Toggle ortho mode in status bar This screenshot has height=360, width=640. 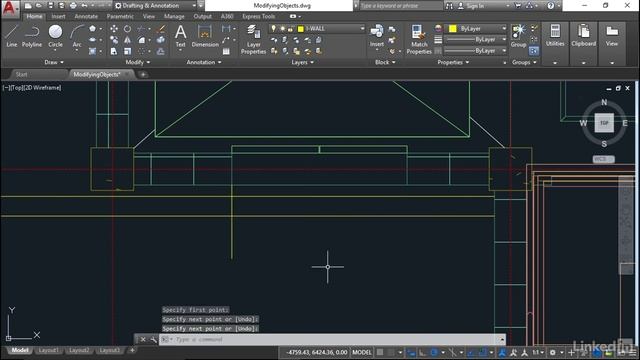[x=422, y=352]
